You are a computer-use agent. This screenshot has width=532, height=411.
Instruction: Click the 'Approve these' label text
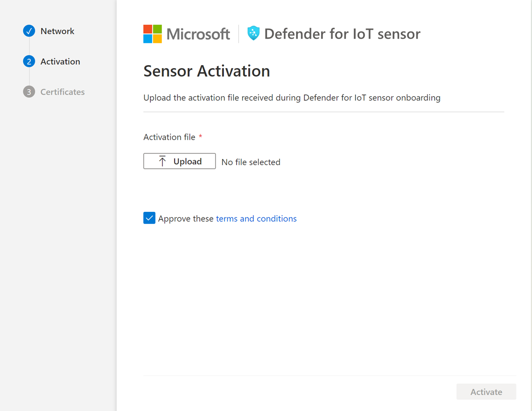pos(186,218)
